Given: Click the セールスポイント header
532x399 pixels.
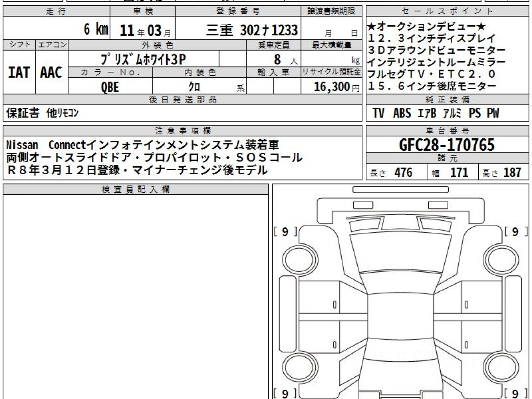Looking at the screenshot, I should 447,12.
